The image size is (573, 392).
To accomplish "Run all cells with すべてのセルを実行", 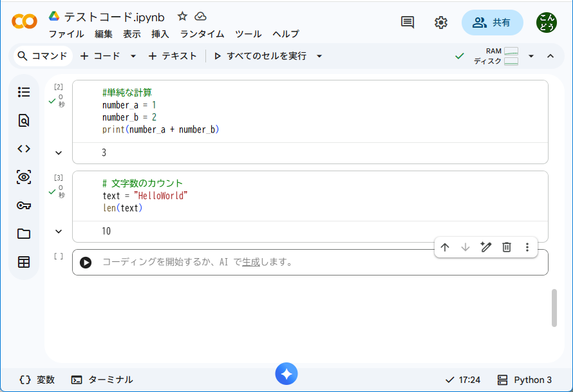I will point(261,56).
